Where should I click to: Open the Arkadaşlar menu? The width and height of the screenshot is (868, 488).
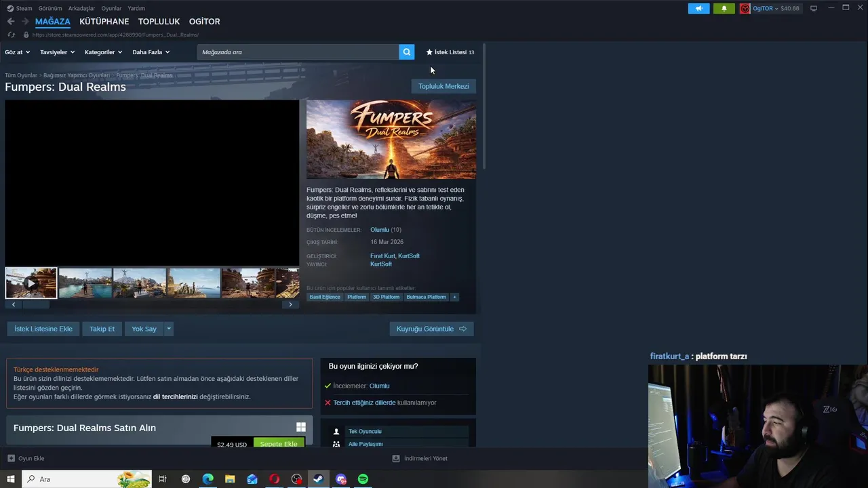[x=81, y=8]
